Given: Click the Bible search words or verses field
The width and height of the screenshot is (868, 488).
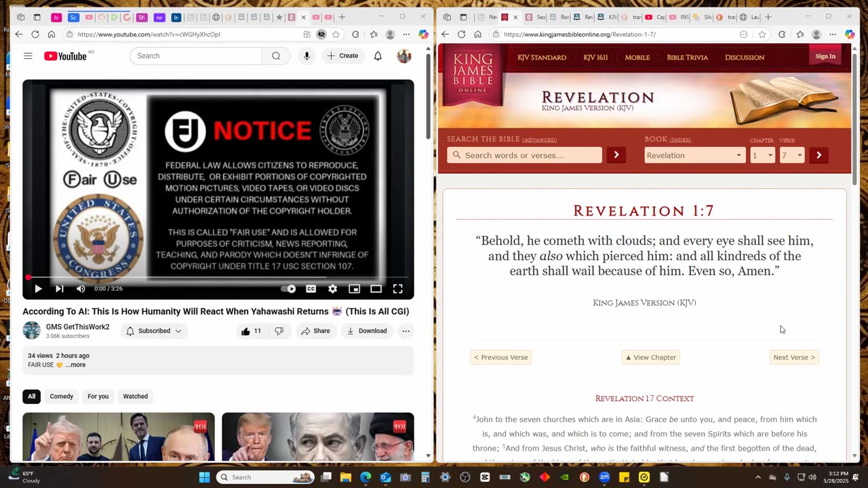Looking at the screenshot, I should pyautogui.click(x=524, y=155).
